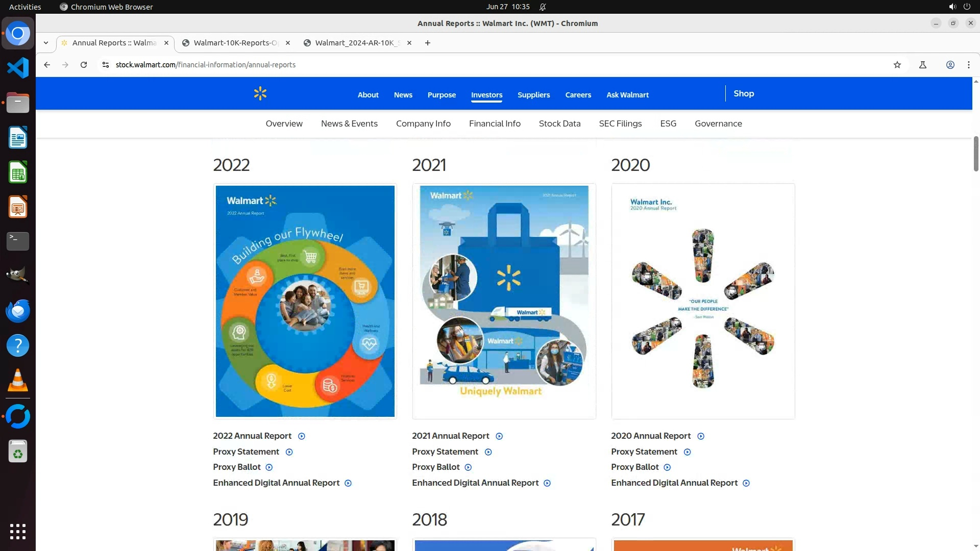Bookmark this page with star icon
980x551 pixels.
pyautogui.click(x=897, y=65)
